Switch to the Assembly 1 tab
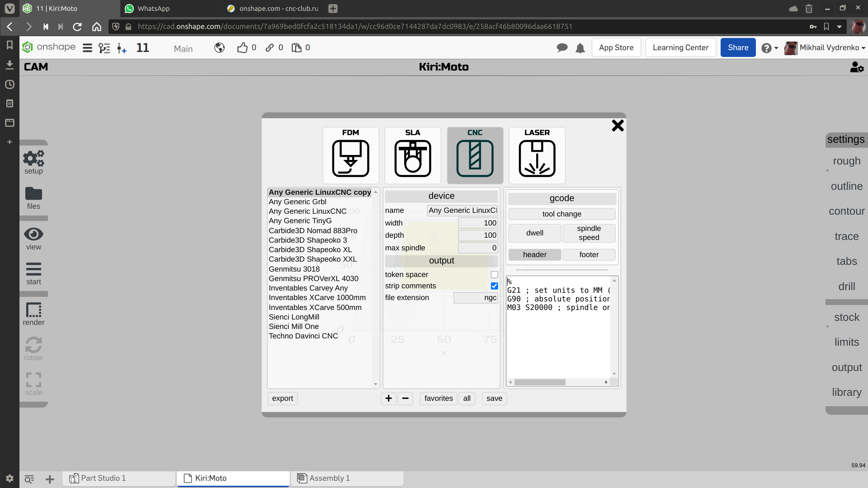 pyautogui.click(x=329, y=478)
